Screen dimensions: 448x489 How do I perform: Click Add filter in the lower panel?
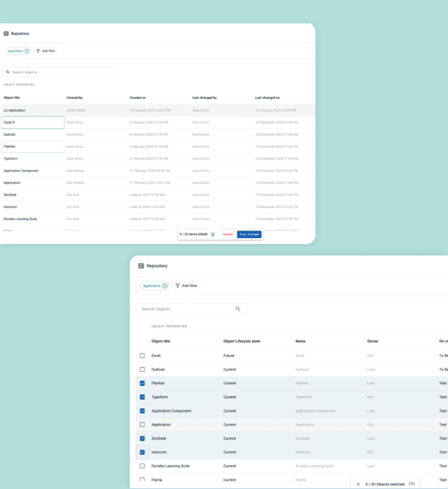[187, 285]
